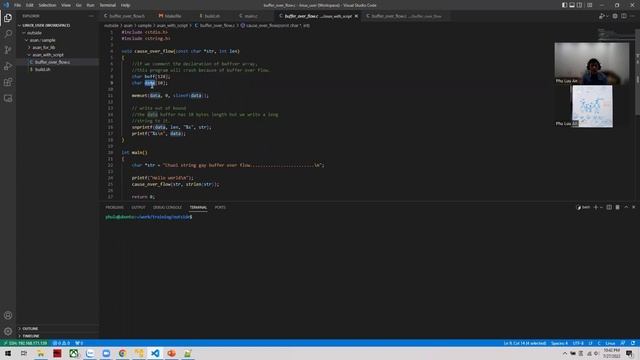This screenshot has height=360, width=640.
Task: Select buffer_over_flow.c in Explorer tree
Action: point(57,62)
